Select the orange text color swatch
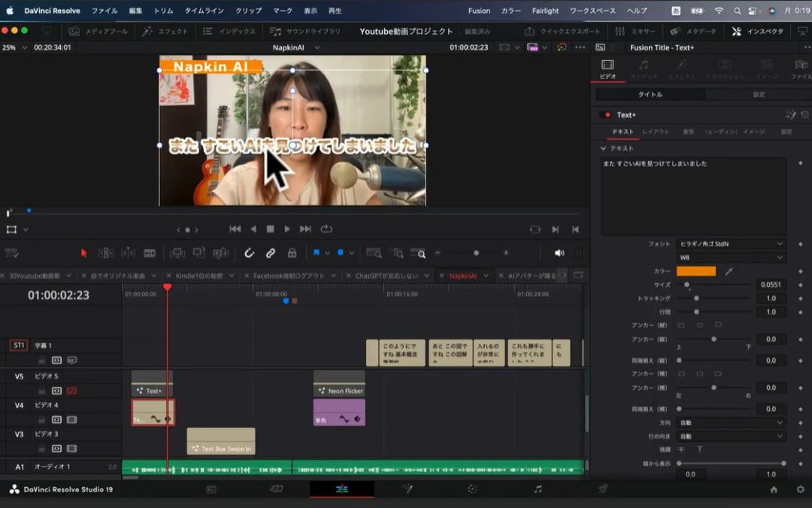The width and height of the screenshot is (812, 508). (695, 271)
